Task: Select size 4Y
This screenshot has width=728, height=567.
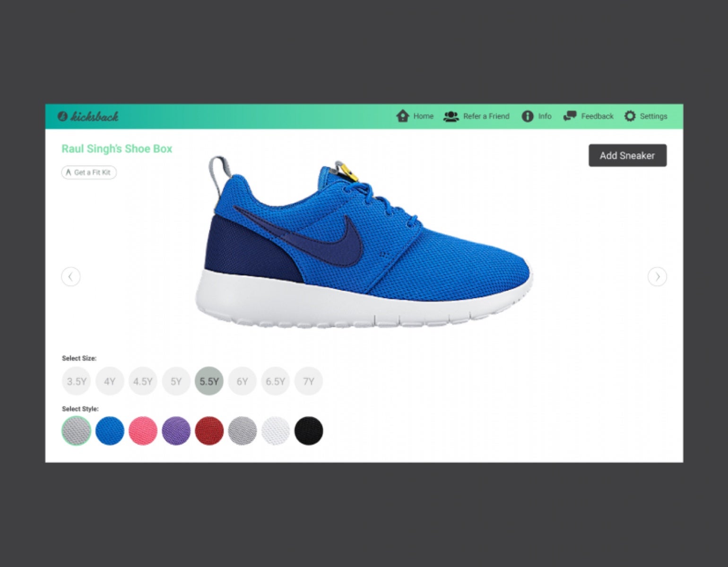Action: tap(110, 381)
